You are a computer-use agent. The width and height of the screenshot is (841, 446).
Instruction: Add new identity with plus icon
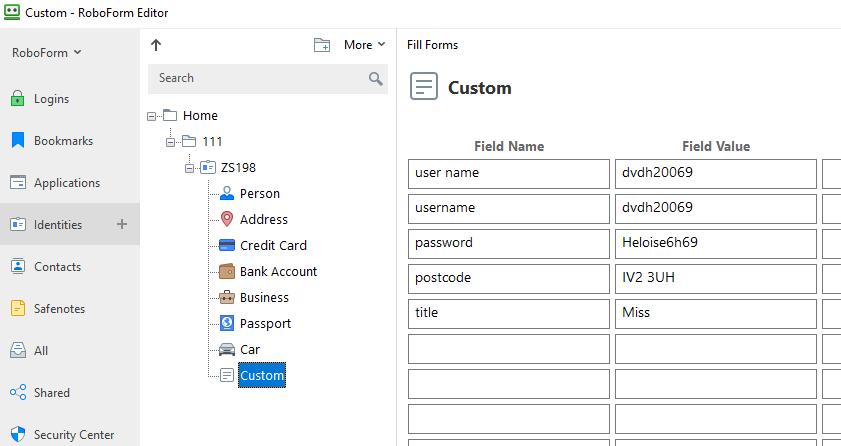pyautogui.click(x=122, y=224)
